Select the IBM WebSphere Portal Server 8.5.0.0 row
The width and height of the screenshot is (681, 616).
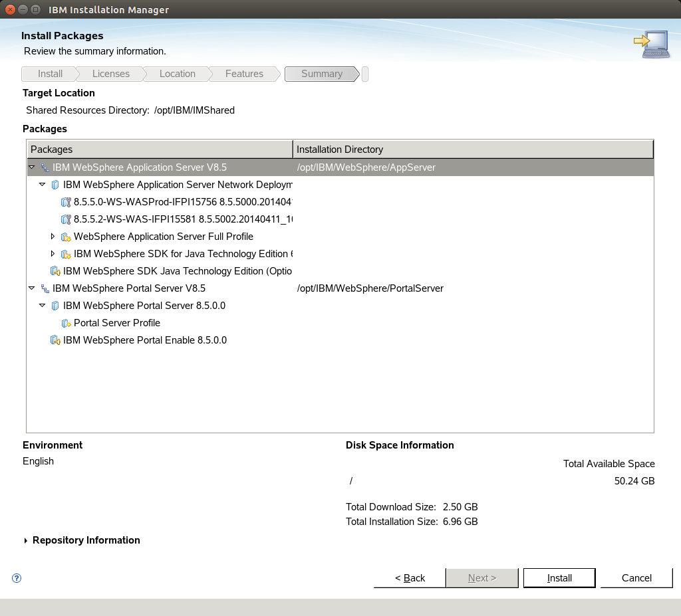340,306
